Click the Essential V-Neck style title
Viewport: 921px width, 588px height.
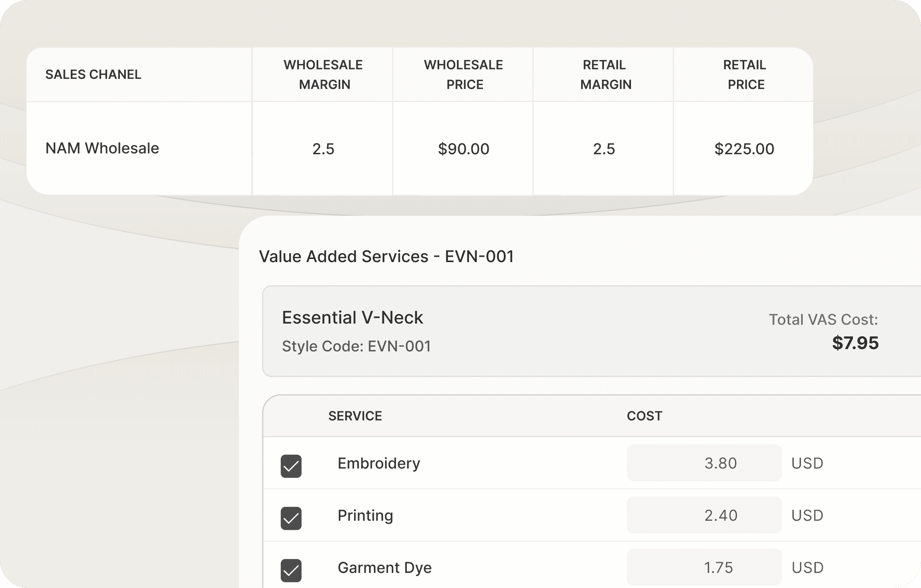352,317
